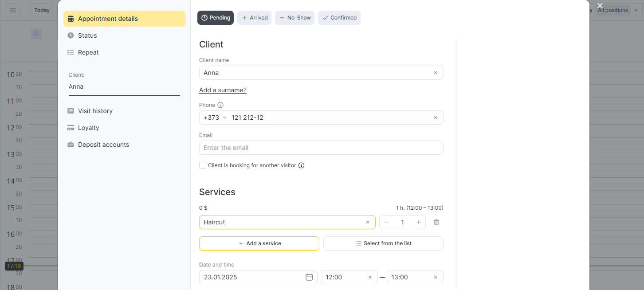The width and height of the screenshot is (644, 290).
Task: Set appointment status to No-Show
Action: click(x=295, y=18)
